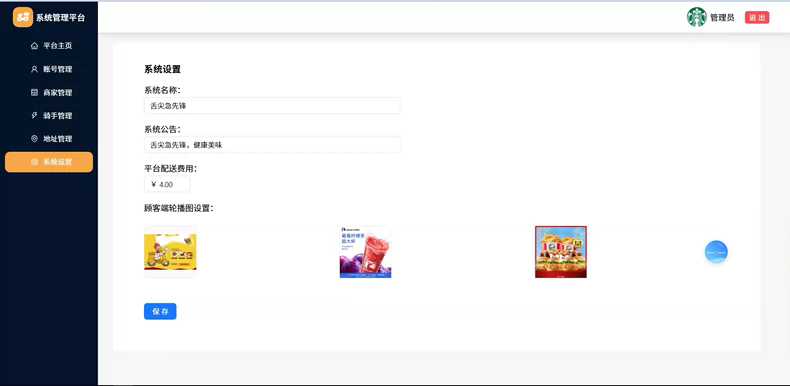
Task: Click the red 退出 logout button
Action: point(757,18)
